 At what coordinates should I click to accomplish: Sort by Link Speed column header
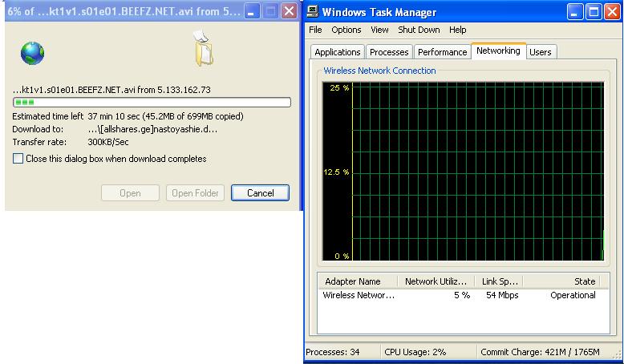[499, 281]
